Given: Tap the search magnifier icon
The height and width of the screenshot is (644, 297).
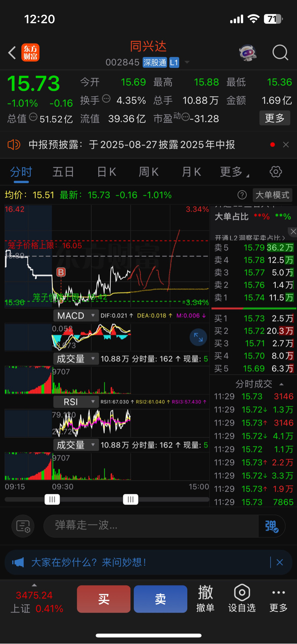Looking at the screenshot, I should (x=280, y=52).
